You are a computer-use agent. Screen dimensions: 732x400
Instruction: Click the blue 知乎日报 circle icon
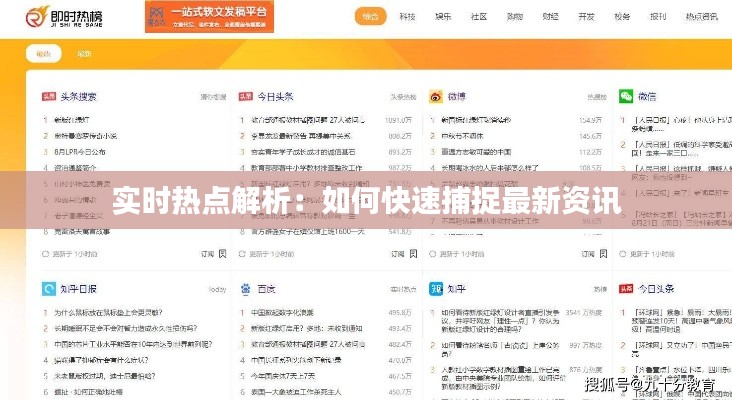(49, 289)
